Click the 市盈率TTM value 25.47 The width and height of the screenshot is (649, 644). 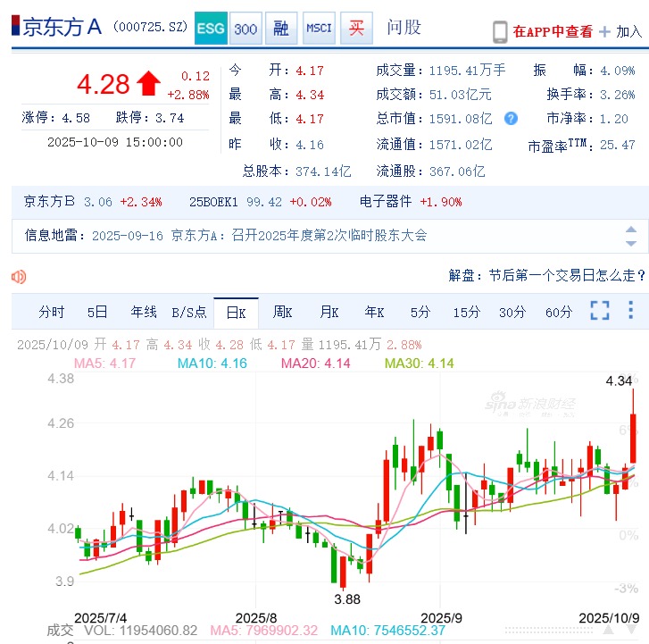pos(617,145)
